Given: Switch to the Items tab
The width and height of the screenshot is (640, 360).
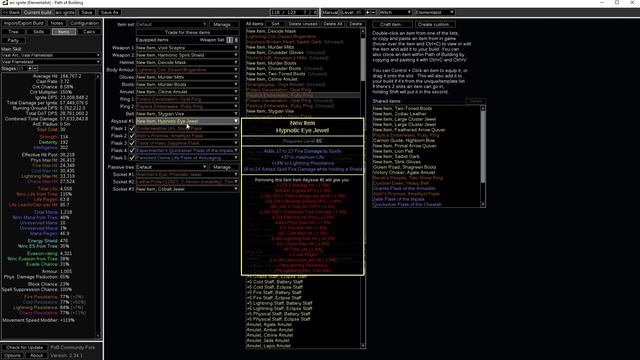Looking at the screenshot, I should pos(64,31).
